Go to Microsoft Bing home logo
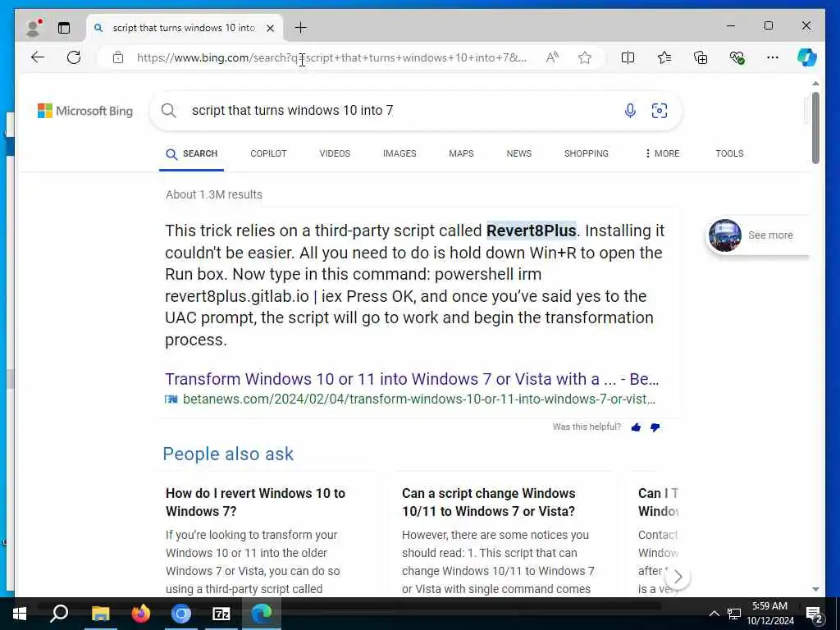 (85, 111)
